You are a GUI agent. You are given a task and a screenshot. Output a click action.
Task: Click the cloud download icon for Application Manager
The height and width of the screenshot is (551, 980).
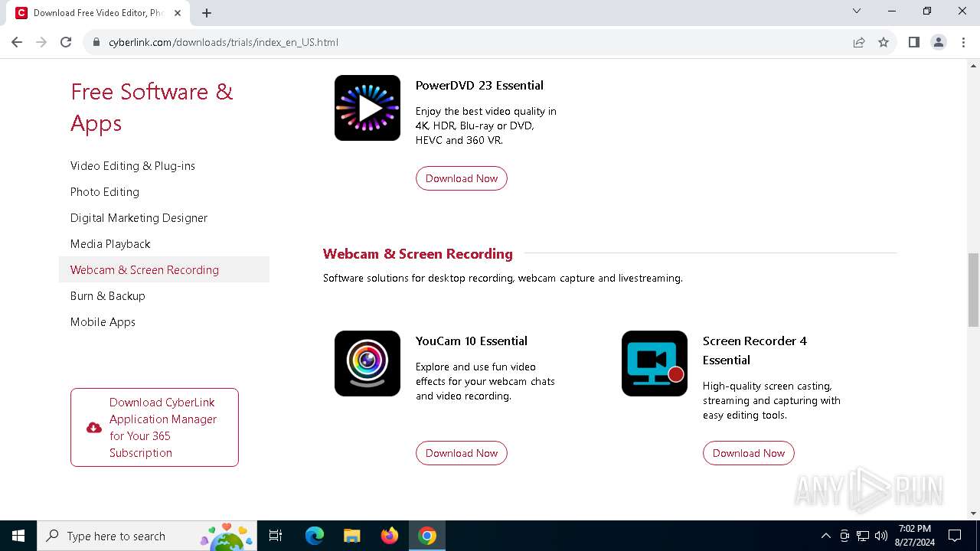coord(94,428)
